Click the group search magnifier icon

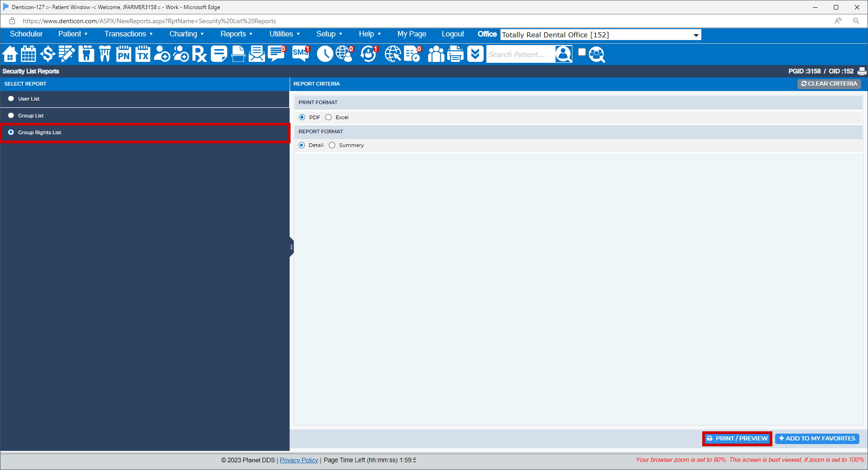pos(597,55)
